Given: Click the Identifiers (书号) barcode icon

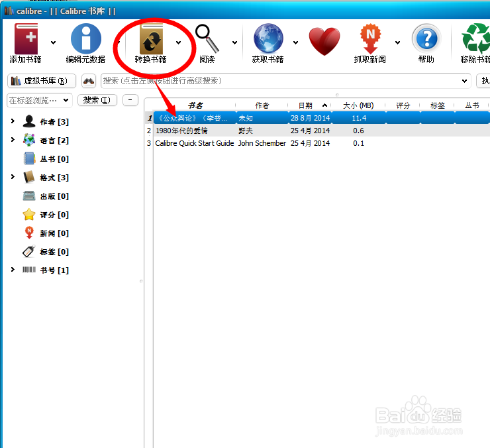Looking at the screenshot, I should pos(29,270).
